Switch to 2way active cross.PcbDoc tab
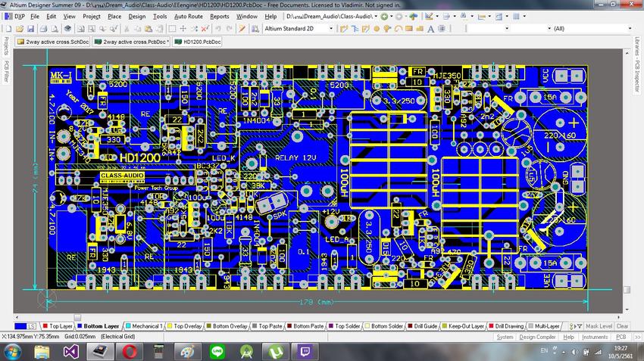Screen dimensions: 644x361 [132, 42]
